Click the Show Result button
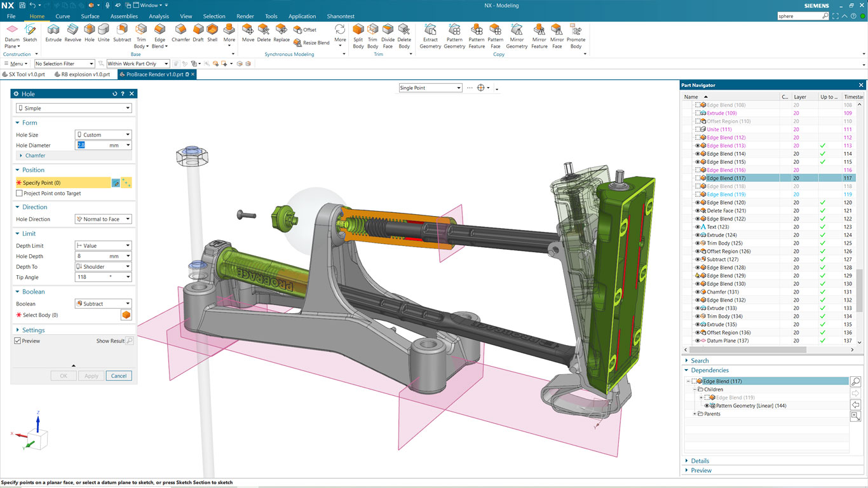This screenshot has height=488, width=868. tap(129, 341)
